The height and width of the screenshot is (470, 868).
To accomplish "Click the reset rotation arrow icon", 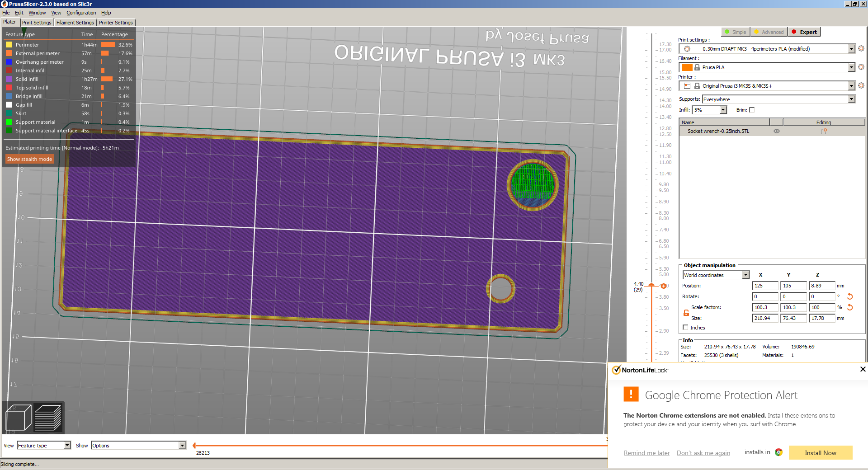I will (x=850, y=296).
